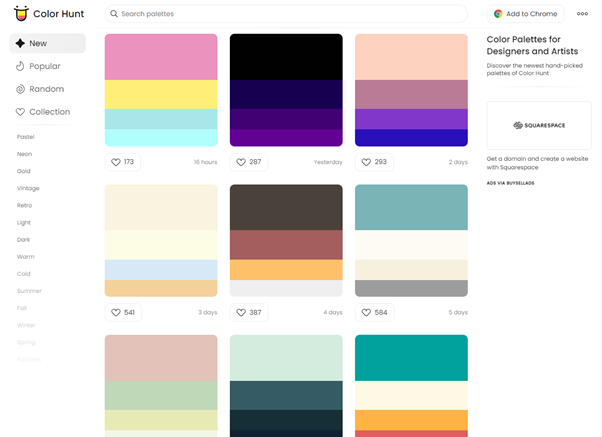Click heart on palette with 293 likes
The image size is (602, 437).
click(x=373, y=162)
